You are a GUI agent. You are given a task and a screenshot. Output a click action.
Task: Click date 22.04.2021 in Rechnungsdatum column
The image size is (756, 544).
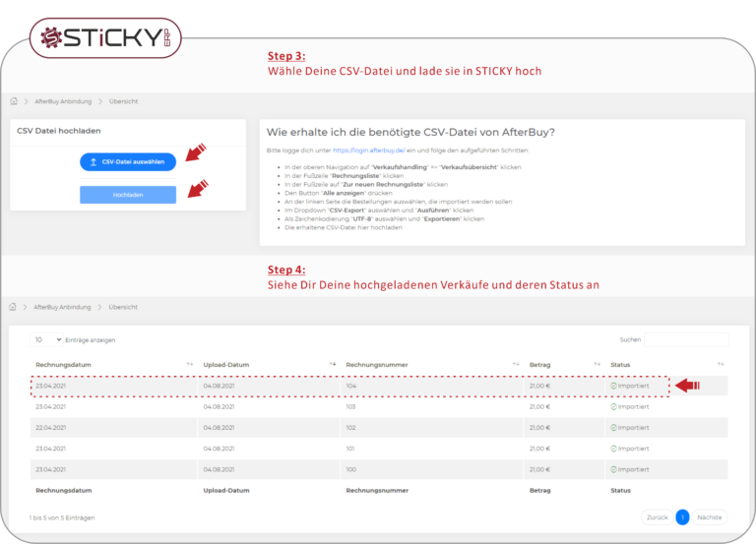click(x=50, y=427)
